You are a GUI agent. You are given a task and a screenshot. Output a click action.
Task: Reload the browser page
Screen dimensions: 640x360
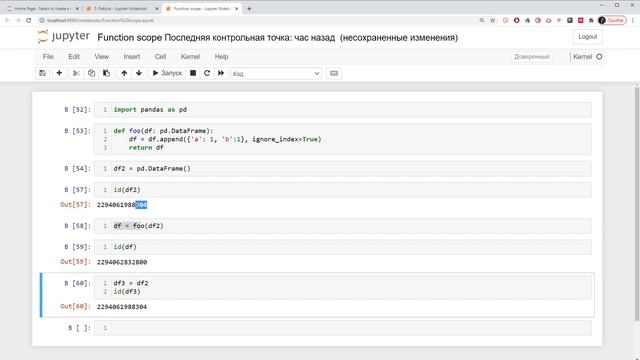click(29, 20)
